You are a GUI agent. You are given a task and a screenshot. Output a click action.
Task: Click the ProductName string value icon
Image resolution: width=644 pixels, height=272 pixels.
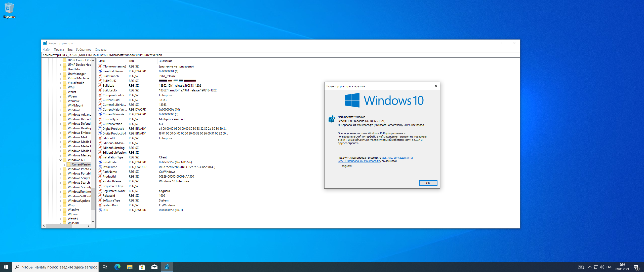click(100, 181)
